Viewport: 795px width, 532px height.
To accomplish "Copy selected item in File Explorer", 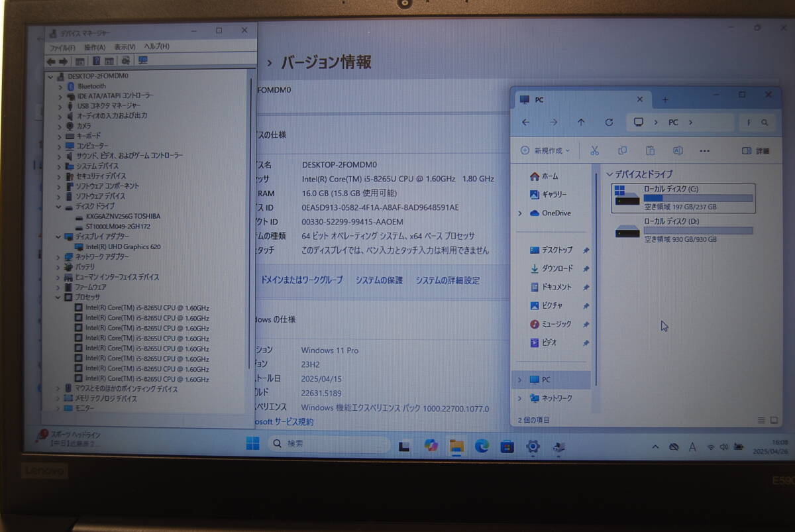I will 622,150.
